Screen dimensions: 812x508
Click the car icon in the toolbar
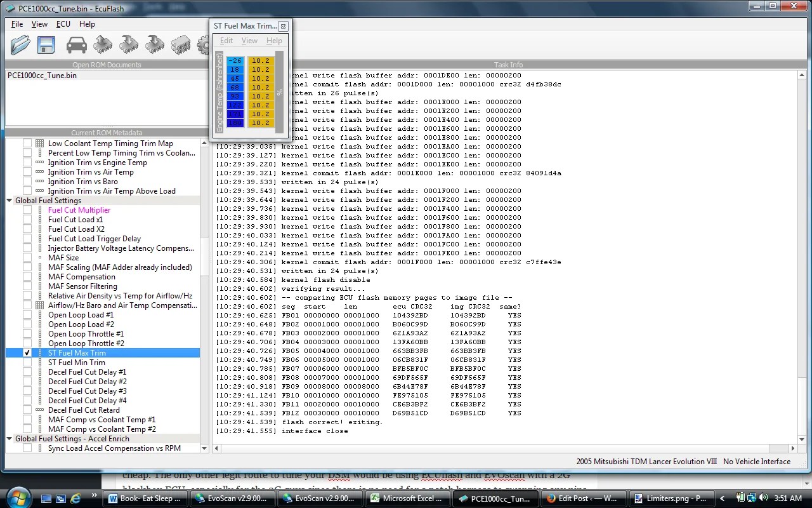pos(77,44)
